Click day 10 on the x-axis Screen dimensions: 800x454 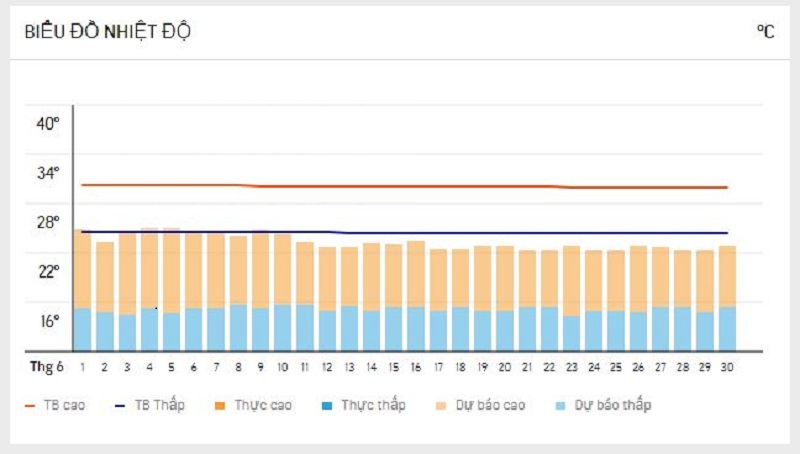point(283,367)
